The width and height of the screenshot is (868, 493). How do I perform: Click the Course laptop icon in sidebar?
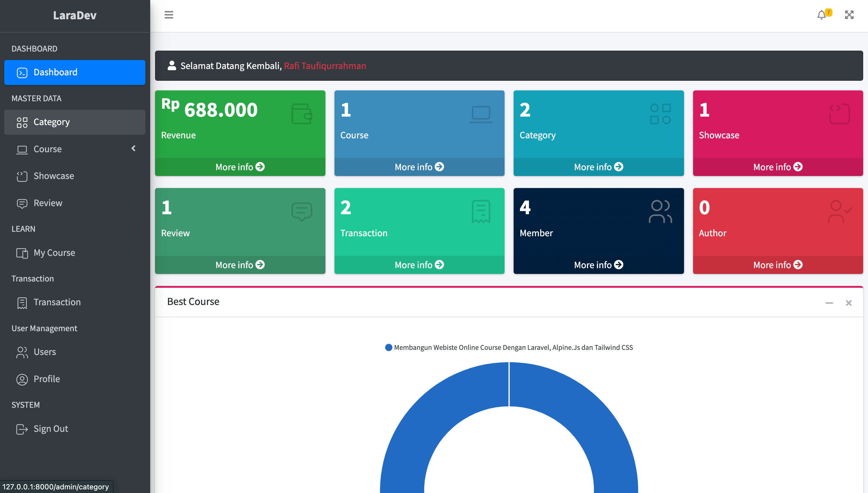(x=22, y=149)
